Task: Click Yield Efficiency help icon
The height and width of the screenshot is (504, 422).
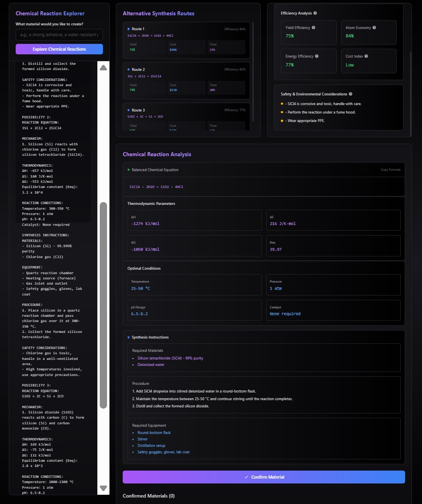Action: pos(313,28)
